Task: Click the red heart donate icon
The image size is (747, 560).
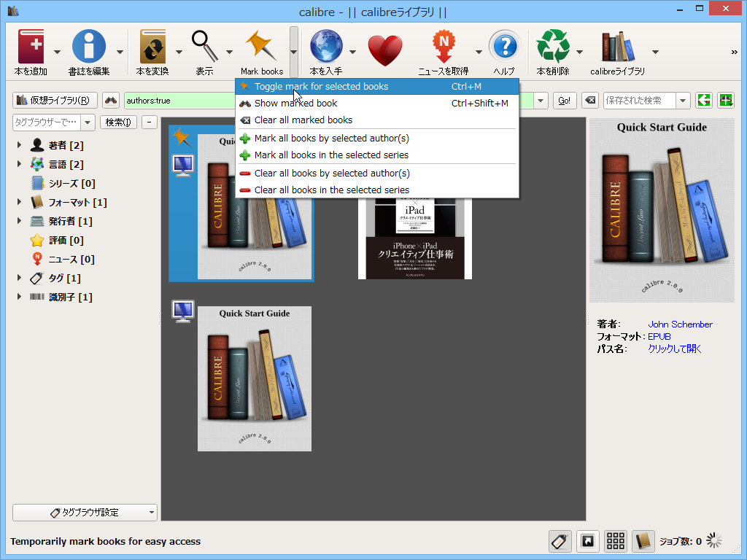Action: (x=385, y=51)
